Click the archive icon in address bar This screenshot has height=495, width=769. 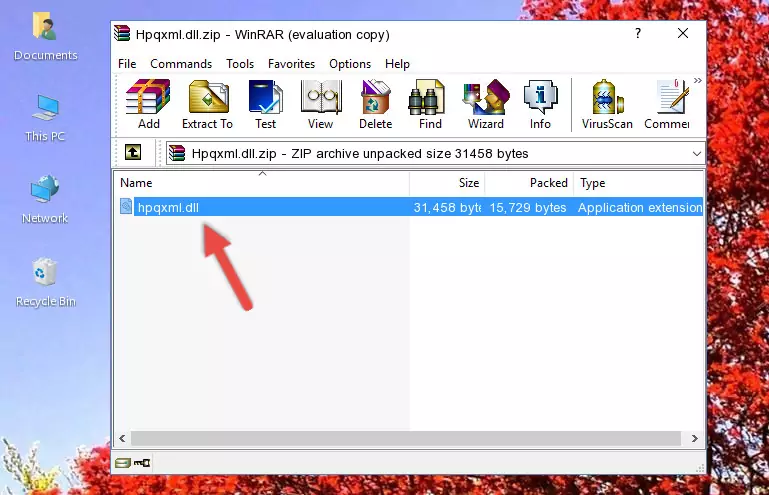click(x=177, y=153)
